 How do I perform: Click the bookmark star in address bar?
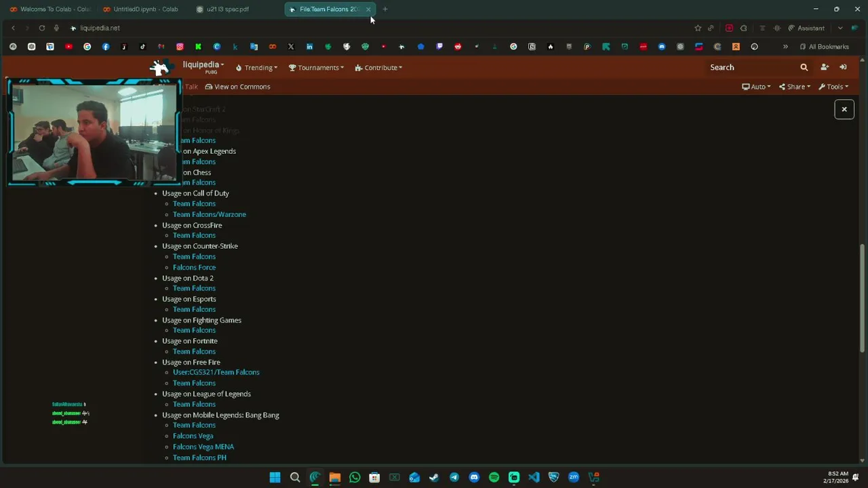coord(698,28)
